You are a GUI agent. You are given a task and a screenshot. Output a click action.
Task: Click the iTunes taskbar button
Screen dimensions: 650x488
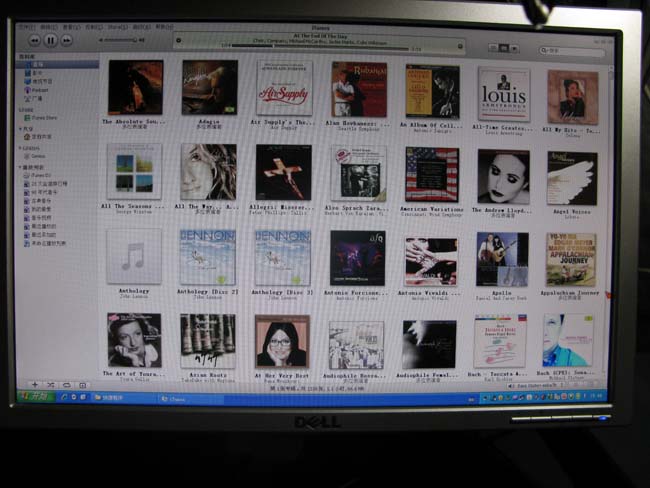click(191, 399)
